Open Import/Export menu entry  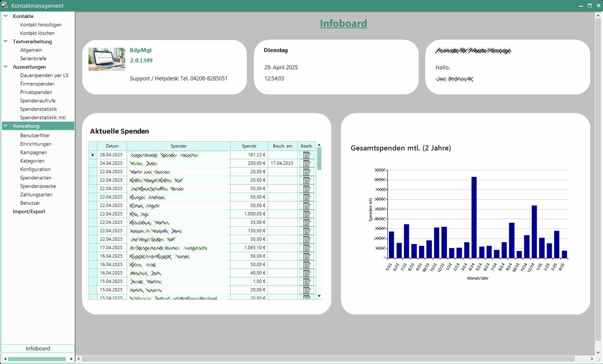pyautogui.click(x=29, y=212)
